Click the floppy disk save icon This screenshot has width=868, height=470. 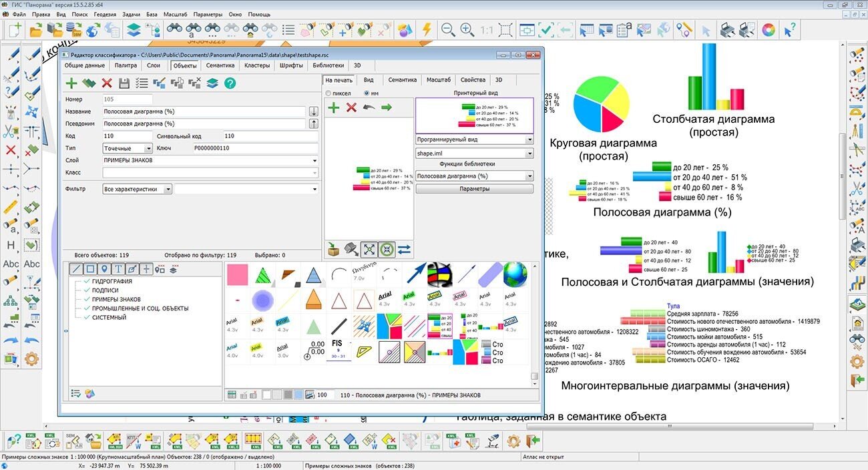click(124, 83)
